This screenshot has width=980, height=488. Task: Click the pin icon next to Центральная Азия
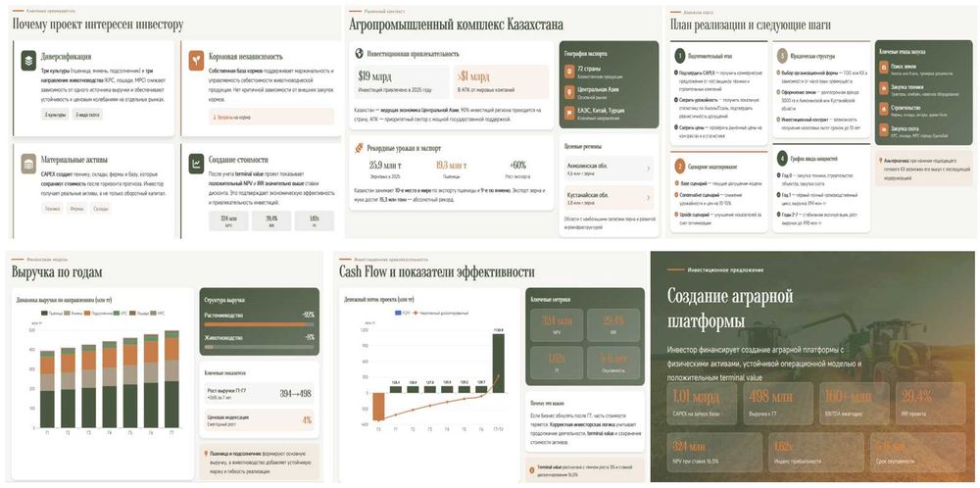(568, 92)
